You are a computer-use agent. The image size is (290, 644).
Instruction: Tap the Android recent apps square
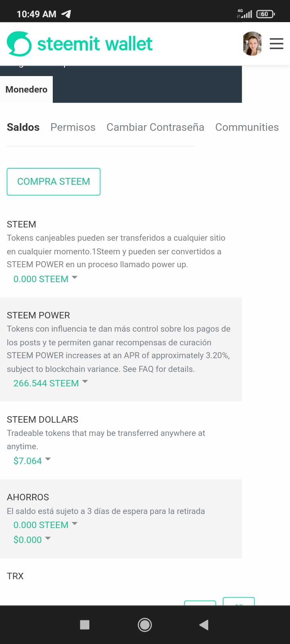(x=85, y=625)
